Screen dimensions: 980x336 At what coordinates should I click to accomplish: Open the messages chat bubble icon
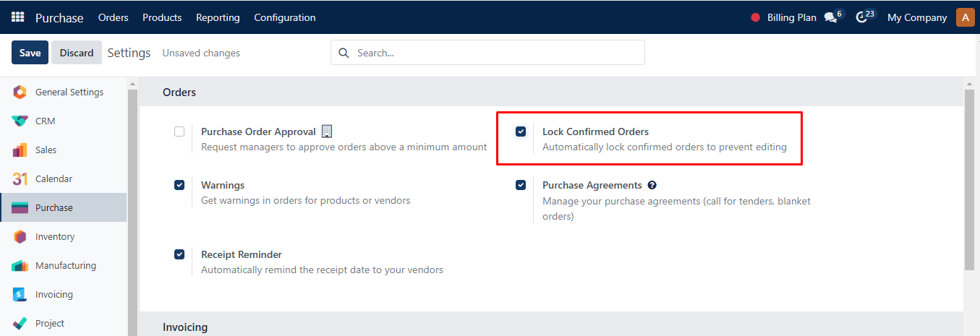[830, 17]
